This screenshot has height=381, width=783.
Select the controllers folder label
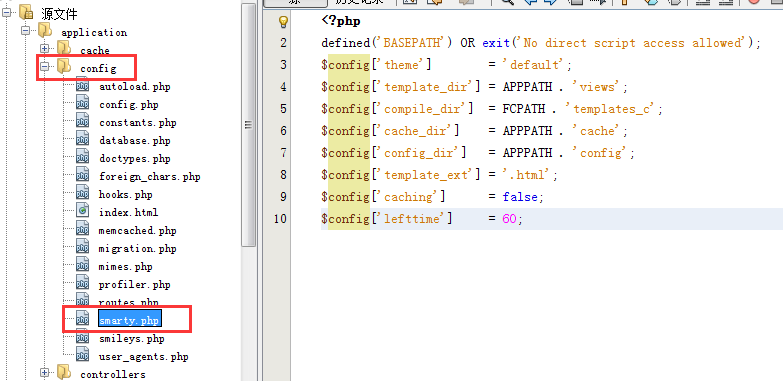pyautogui.click(x=113, y=375)
